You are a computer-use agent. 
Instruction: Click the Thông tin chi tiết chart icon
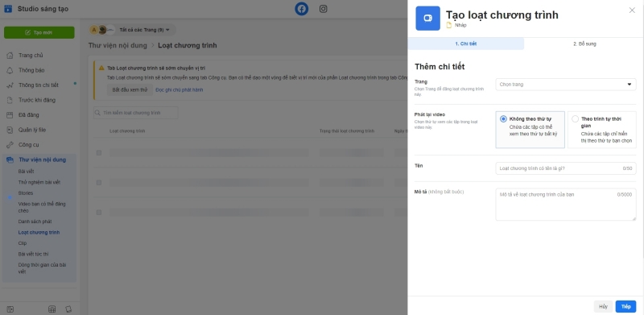click(10, 85)
